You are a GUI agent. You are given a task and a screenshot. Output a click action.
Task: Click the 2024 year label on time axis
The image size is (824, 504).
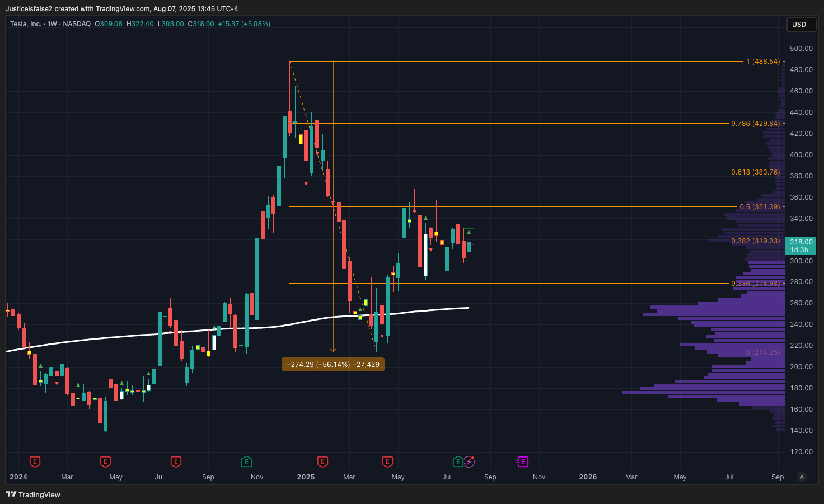pyautogui.click(x=18, y=477)
